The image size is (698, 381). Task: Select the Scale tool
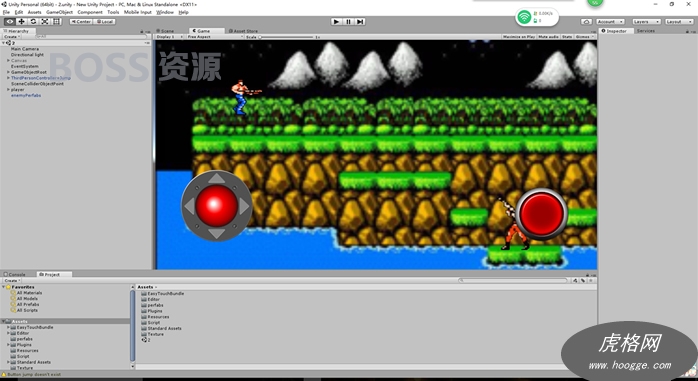[x=45, y=21]
